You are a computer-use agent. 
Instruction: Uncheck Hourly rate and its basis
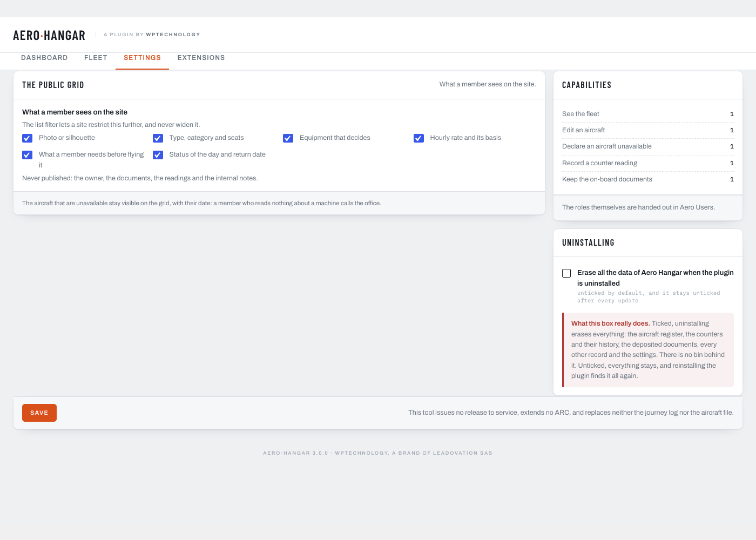pyautogui.click(x=418, y=138)
